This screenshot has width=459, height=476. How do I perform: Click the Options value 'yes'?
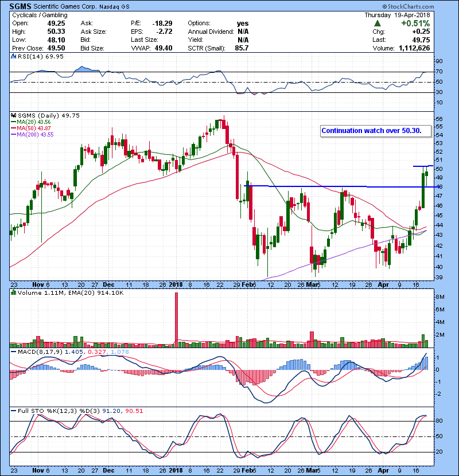click(243, 24)
